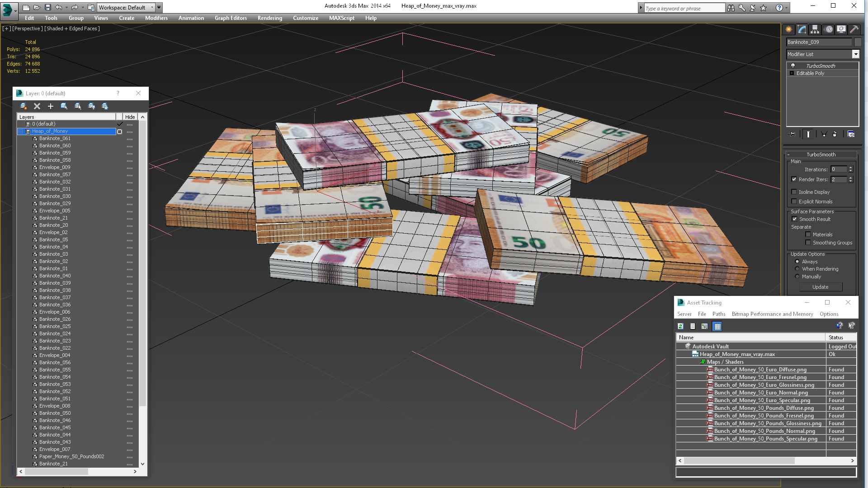Click Show End Result toggle icon
The width and height of the screenshot is (868, 488).
808,134
